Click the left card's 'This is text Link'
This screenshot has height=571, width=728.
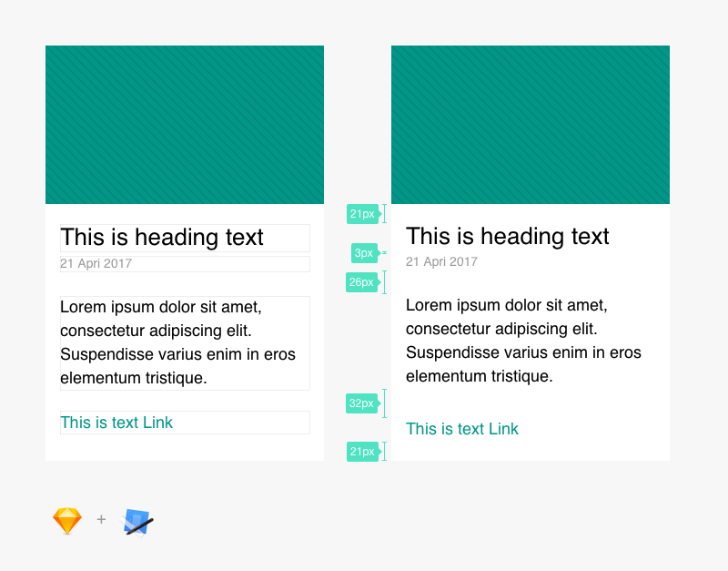point(116,423)
